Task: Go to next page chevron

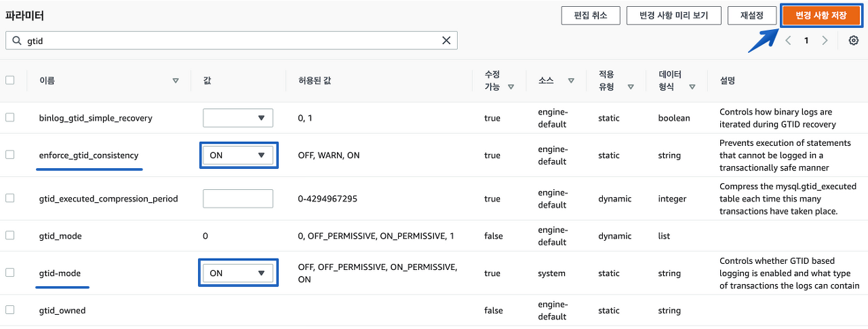Action: [825, 41]
